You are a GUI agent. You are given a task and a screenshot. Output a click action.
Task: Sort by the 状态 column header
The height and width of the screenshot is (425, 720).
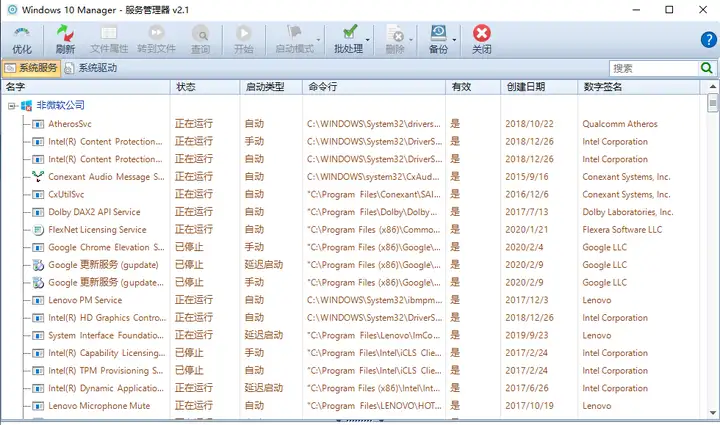pos(205,87)
